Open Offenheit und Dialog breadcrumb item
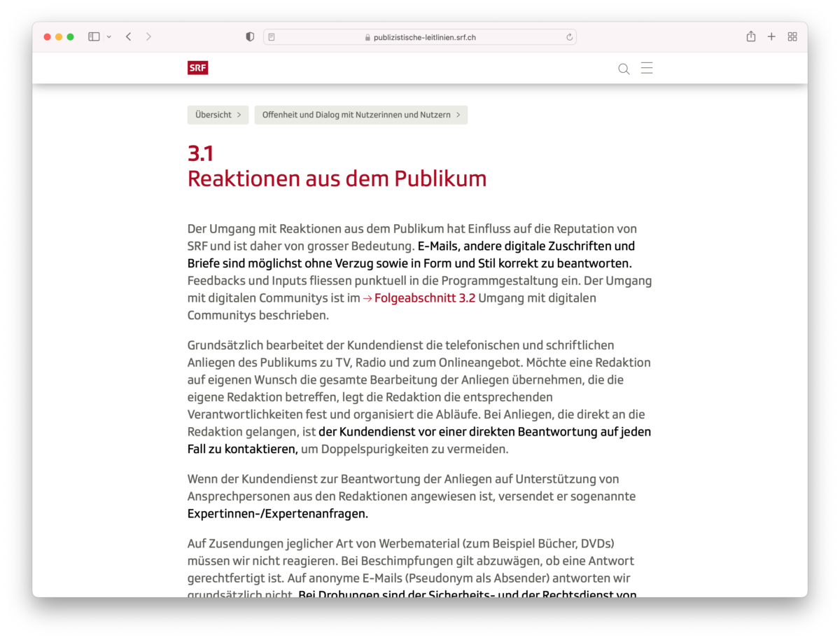 [x=360, y=115]
